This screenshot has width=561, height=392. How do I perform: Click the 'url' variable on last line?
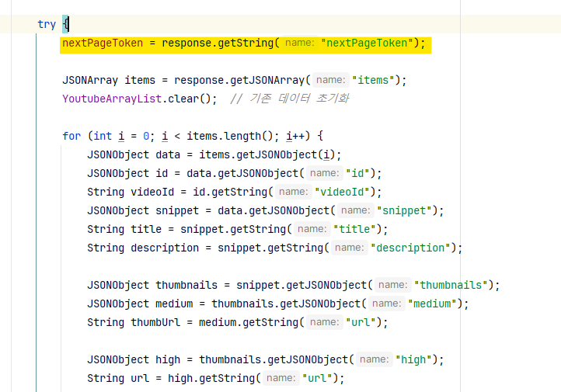click(x=140, y=378)
